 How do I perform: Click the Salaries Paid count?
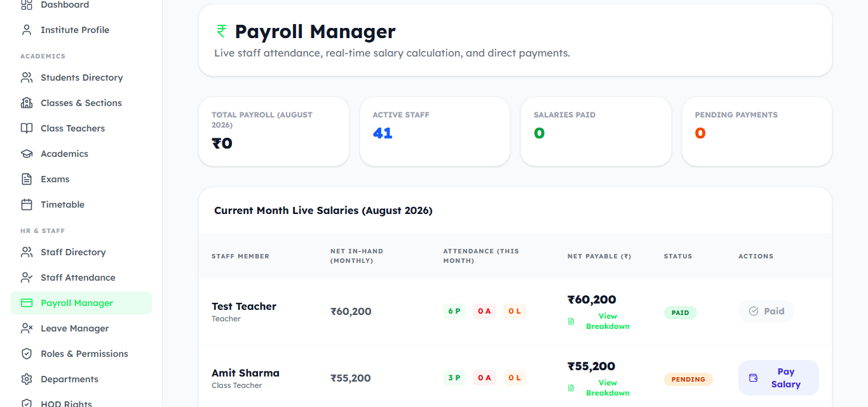coord(539,133)
